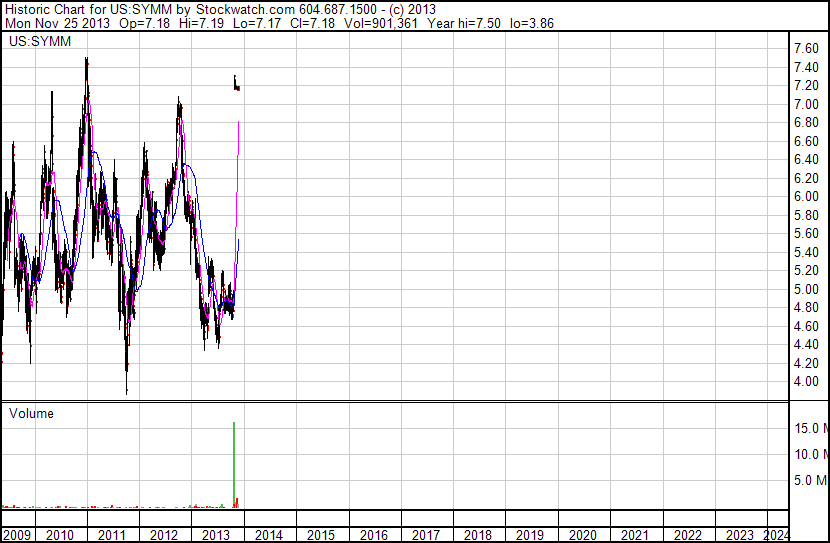
Task: Click the 'Lo=7.17' low price value
Action: coord(257,23)
